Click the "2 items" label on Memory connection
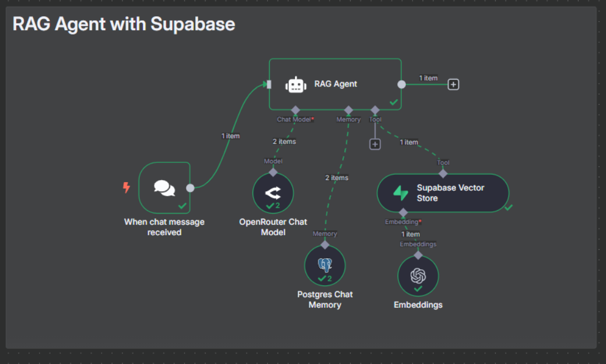 point(337,178)
